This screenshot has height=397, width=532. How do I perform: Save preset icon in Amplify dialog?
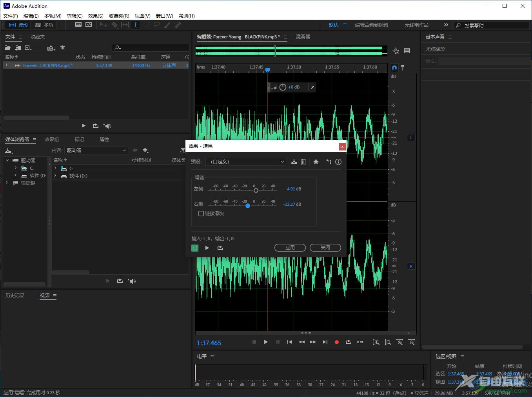[x=294, y=162]
